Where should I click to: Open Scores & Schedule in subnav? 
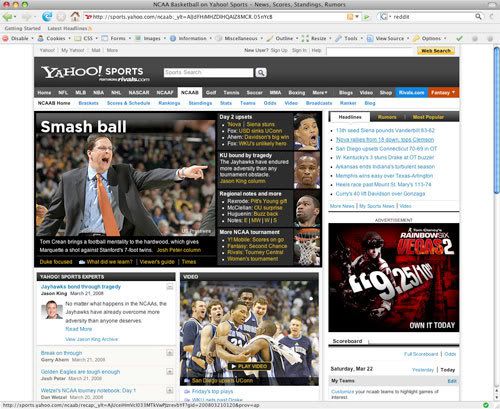click(x=128, y=103)
